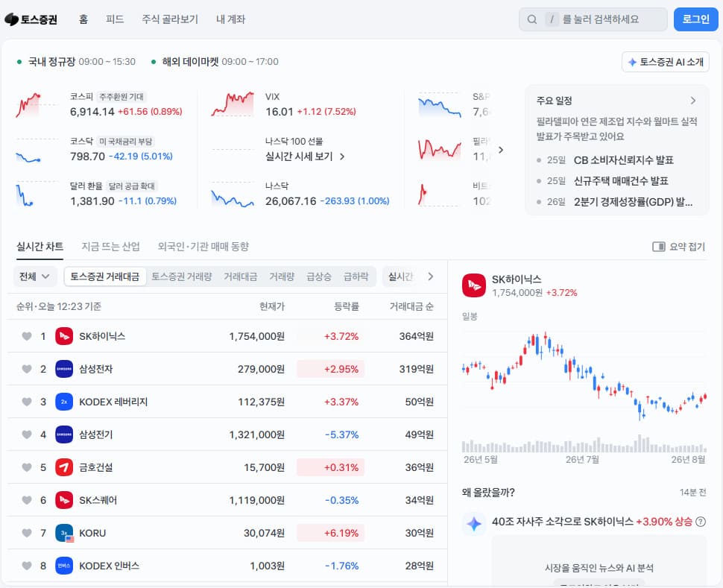The image size is (723, 588).
Task: Click the 로그인 button
Action: tap(696, 19)
